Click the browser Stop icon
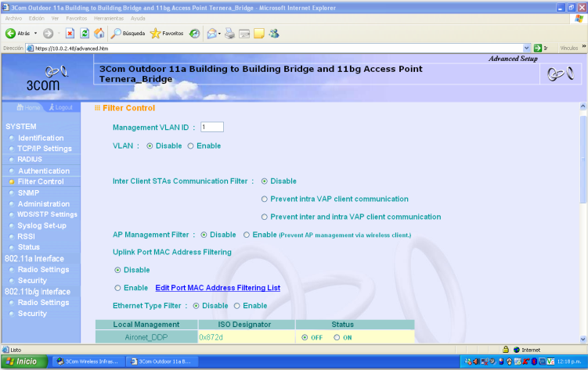The width and height of the screenshot is (588, 370). coord(70,34)
